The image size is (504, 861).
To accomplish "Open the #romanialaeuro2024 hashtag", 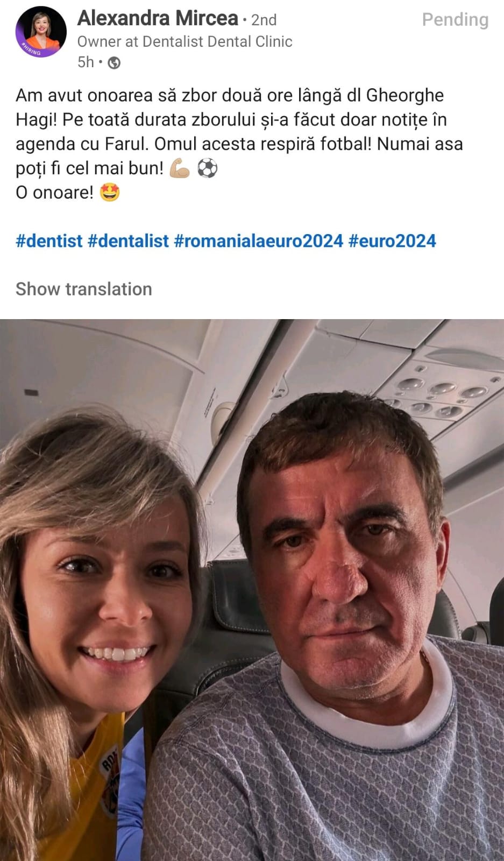I will [x=258, y=241].
